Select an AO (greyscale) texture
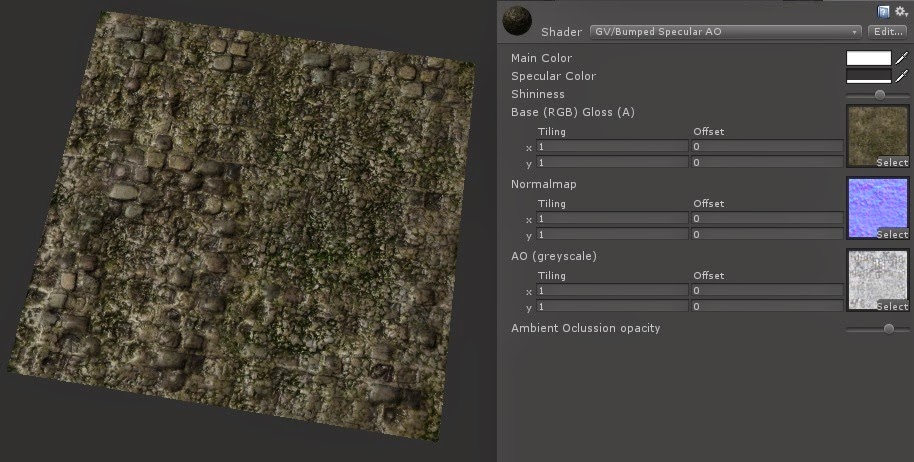 [x=892, y=306]
